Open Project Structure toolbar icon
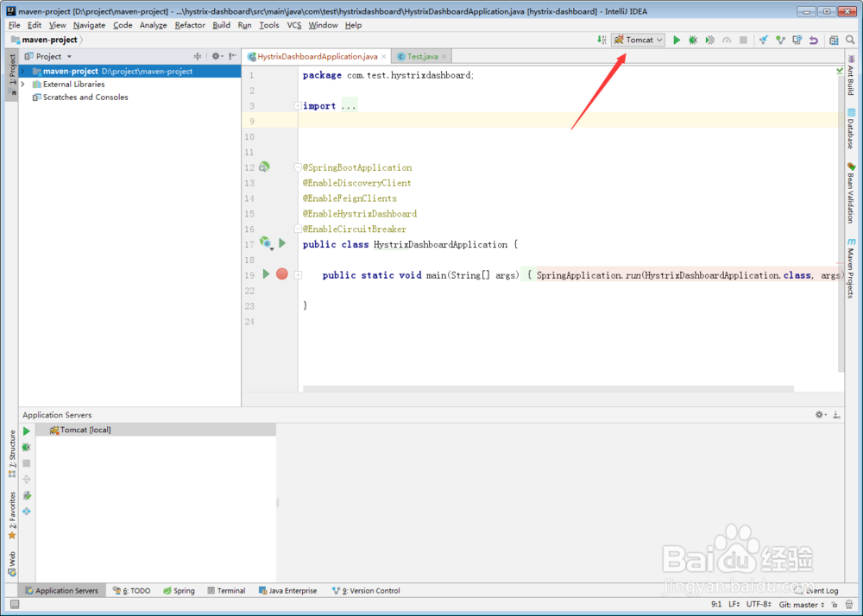Viewport: 863px width, 616px height. pyautogui.click(x=834, y=40)
